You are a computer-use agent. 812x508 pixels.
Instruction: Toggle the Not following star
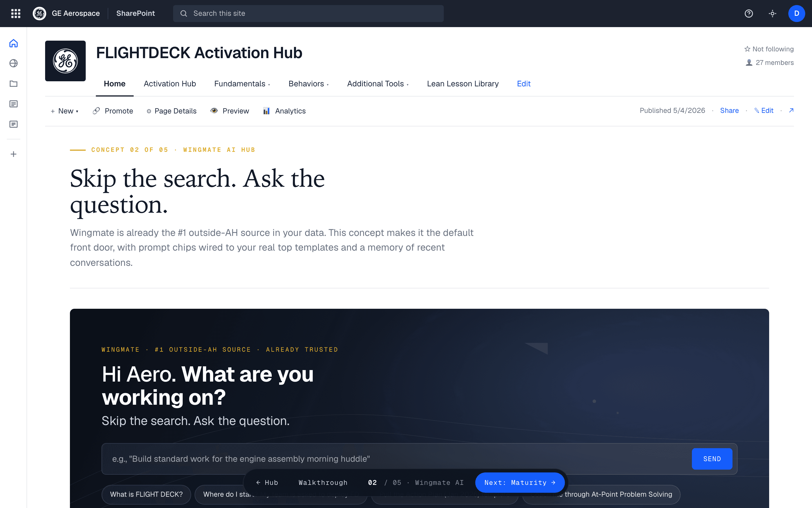[747, 49]
